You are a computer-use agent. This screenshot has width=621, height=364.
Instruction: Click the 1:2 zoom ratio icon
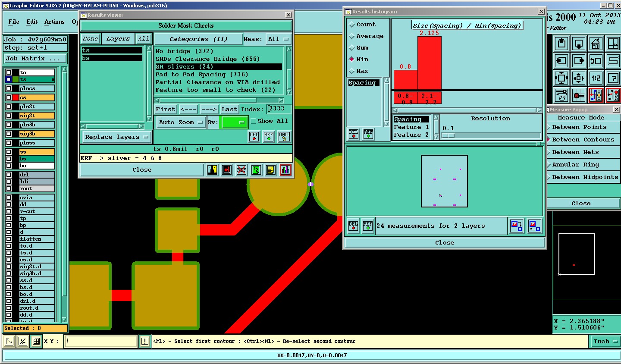pos(596,78)
